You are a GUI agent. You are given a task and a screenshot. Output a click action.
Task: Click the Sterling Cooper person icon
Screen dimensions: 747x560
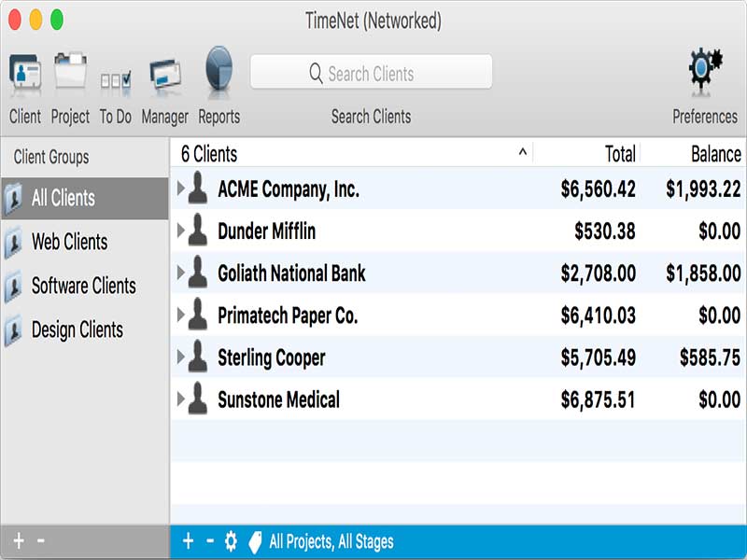click(x=198, y=357)
